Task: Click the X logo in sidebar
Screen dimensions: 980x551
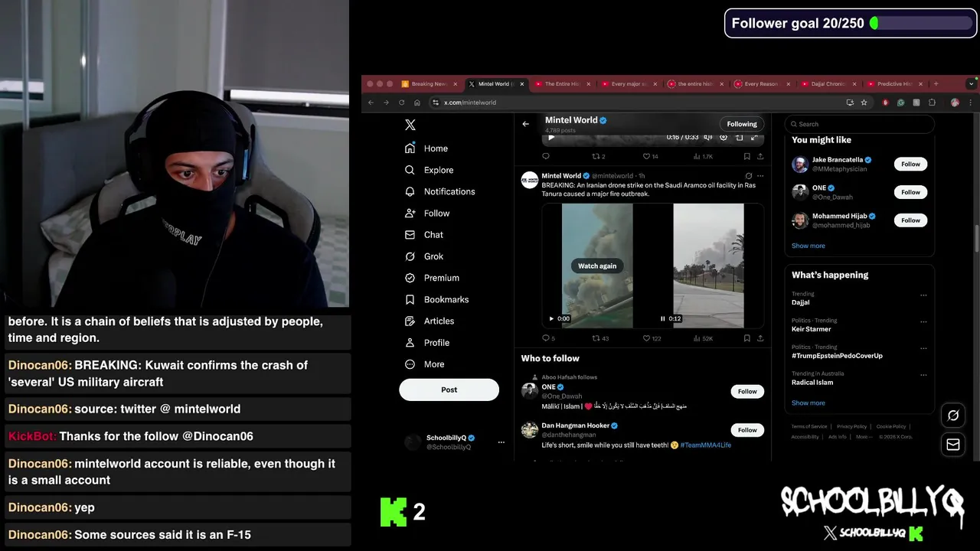Action: pos(410,125)
